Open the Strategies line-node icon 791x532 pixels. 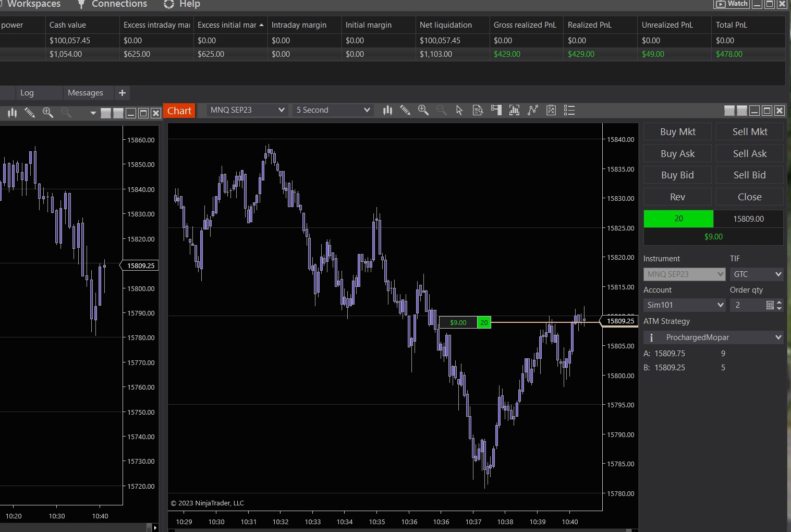[532, 110]
